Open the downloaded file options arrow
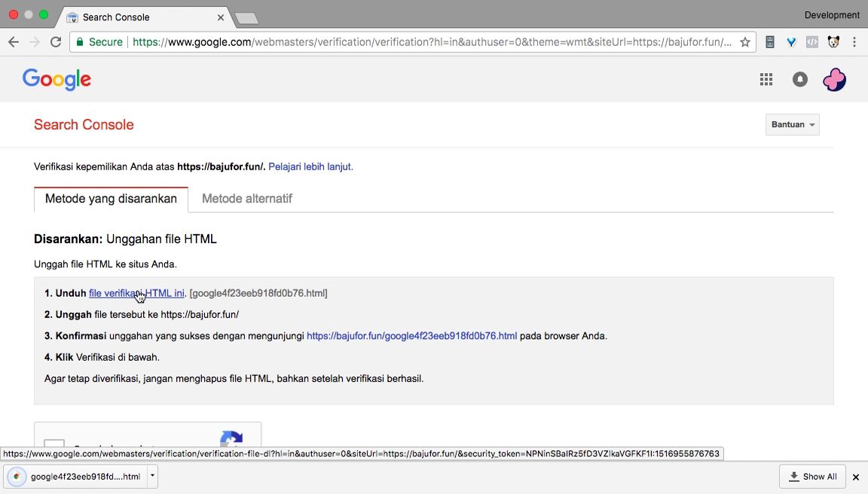This screenshot has width=868, height=494. point(152,476)
